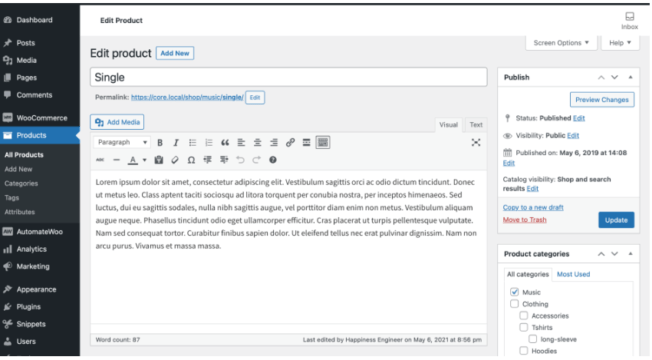
Task: Insert or edit a link
Action: click(x=290, y=143)
